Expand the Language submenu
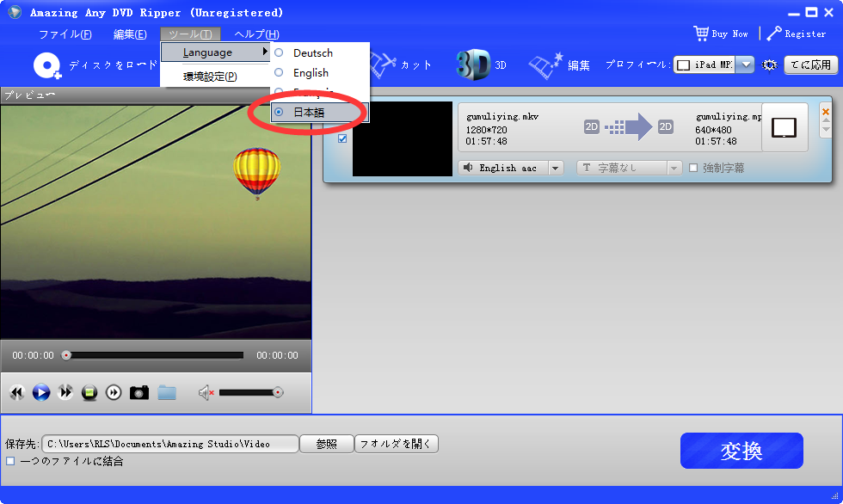 point(215,52)
